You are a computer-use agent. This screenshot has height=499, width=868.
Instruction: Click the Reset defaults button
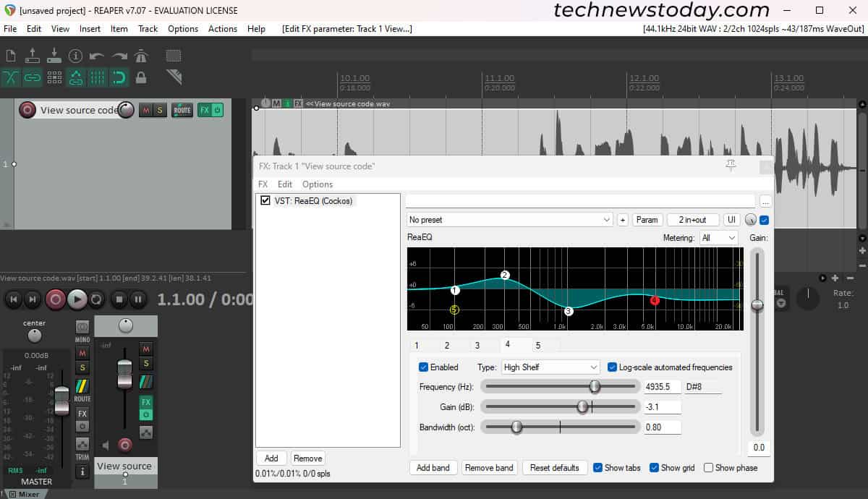[x=554, y=468]
